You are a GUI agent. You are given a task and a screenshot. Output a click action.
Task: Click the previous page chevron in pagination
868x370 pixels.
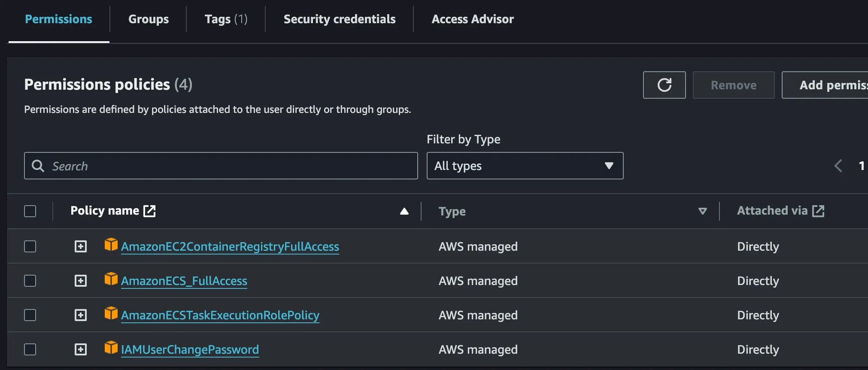838,166
